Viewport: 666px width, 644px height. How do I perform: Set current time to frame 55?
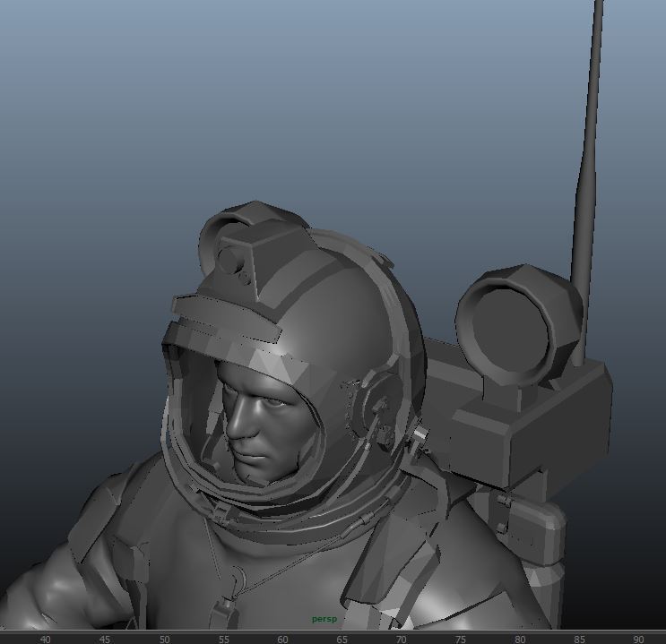pyautogui.click(x=223, y=640)
